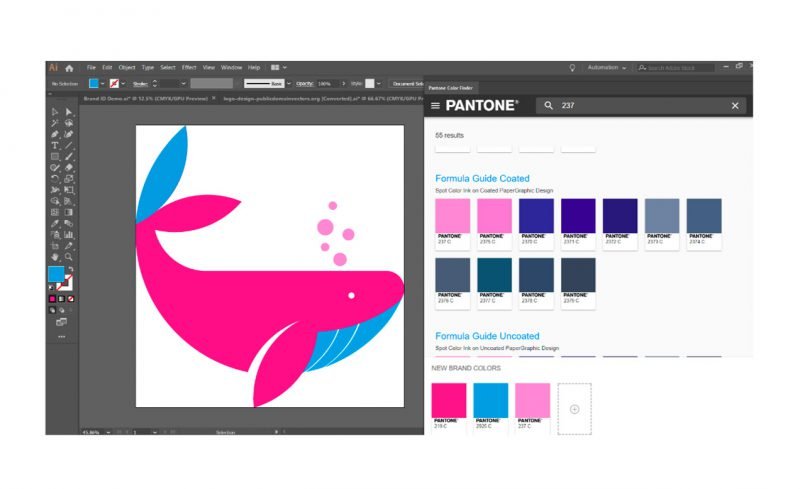This screenshot has width=800, height=489.
Task: Activate the Zoom tool in toolbar
Action: [69, 256]
